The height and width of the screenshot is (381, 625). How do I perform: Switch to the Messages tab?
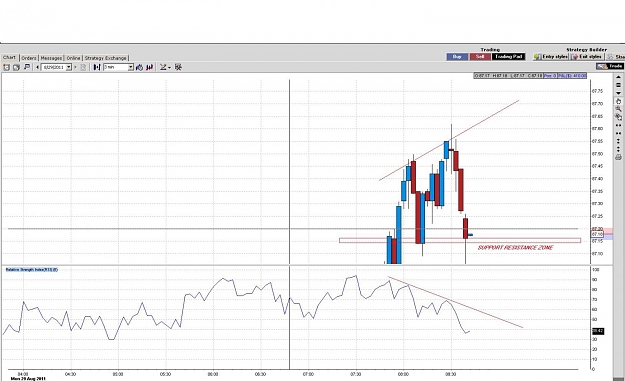click(51, 58)
